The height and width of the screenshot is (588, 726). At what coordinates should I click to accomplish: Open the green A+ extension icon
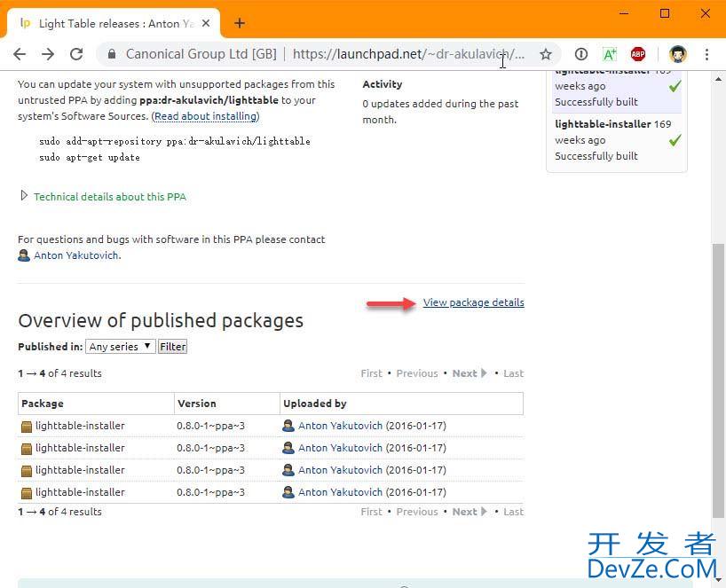(x=610, y=54)
